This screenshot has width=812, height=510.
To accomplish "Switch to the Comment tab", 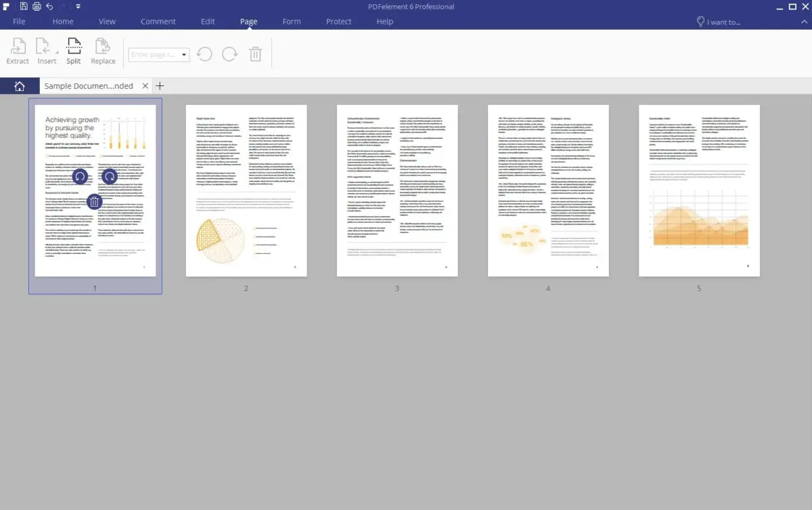I will (158, 22).
